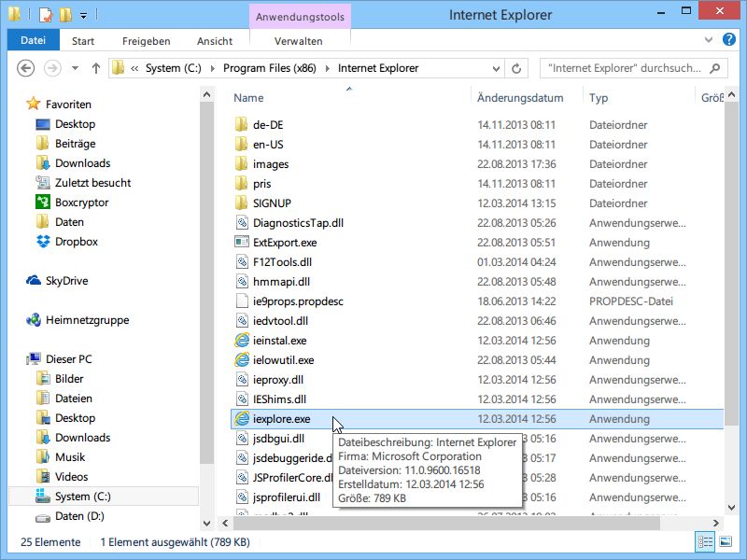Refresh the Internet Explorer folder view
The image size is (747, 560).
516,68
